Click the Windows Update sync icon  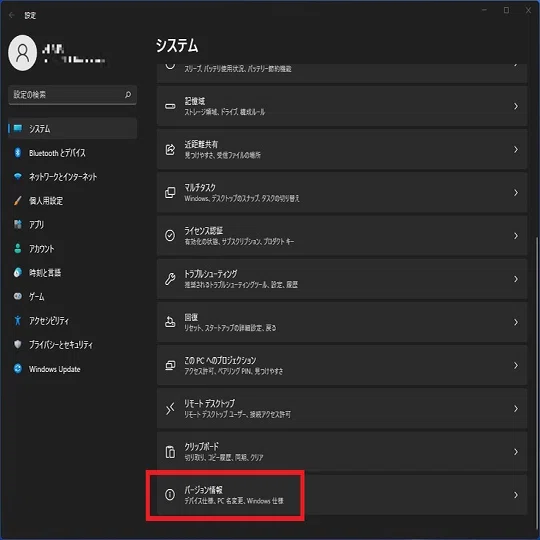(18, 368)
